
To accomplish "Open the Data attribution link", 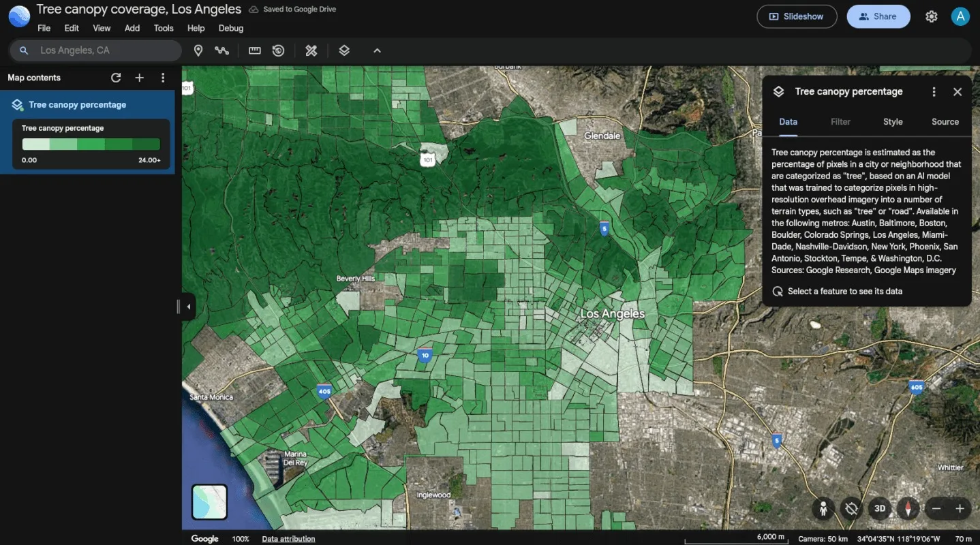I will click(288, 539).
